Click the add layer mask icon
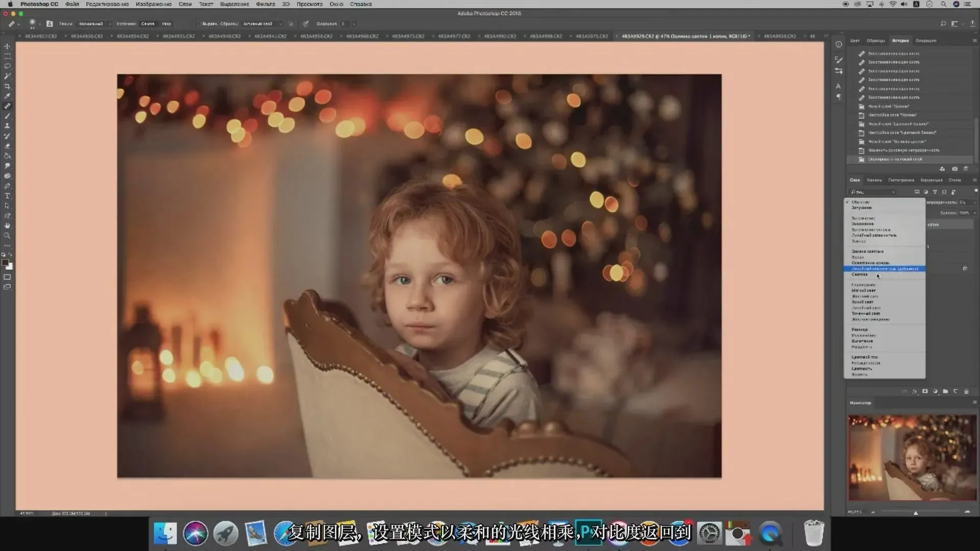Screen dimensions: 980x551 [x=925, y=391]
